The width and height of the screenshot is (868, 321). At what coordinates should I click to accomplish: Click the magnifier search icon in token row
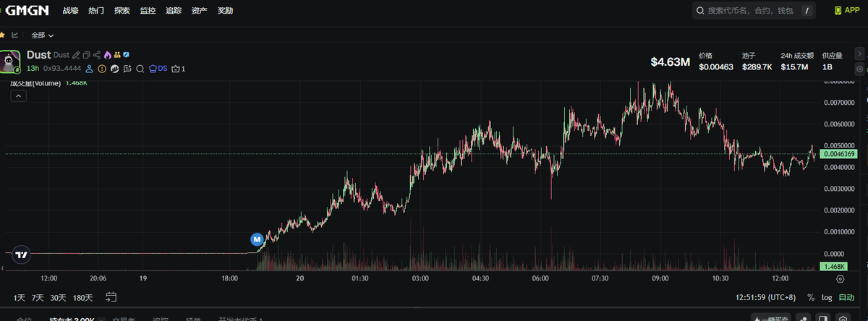(x=140, y=69)
